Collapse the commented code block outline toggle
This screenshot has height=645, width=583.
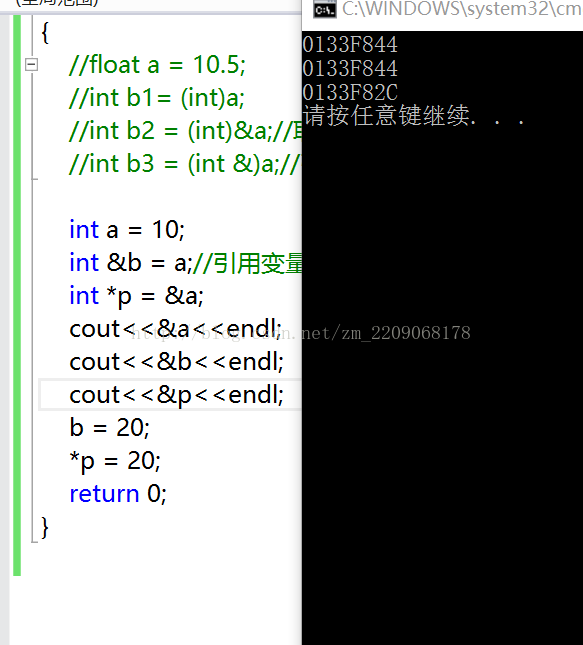[31, 65]
